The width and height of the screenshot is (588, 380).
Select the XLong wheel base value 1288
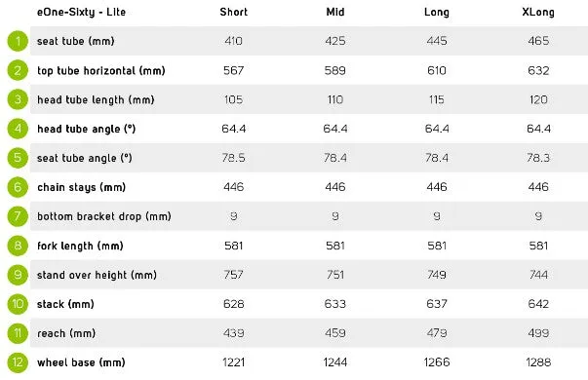click(538, 362)
